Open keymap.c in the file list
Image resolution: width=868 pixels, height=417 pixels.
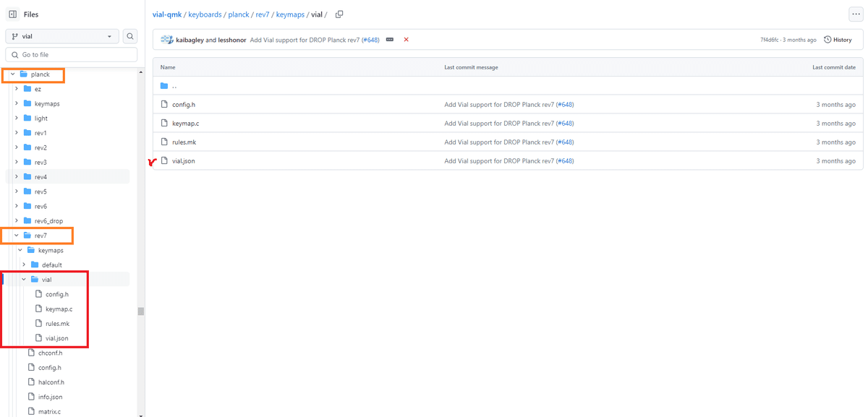click(x=185, y=124)
